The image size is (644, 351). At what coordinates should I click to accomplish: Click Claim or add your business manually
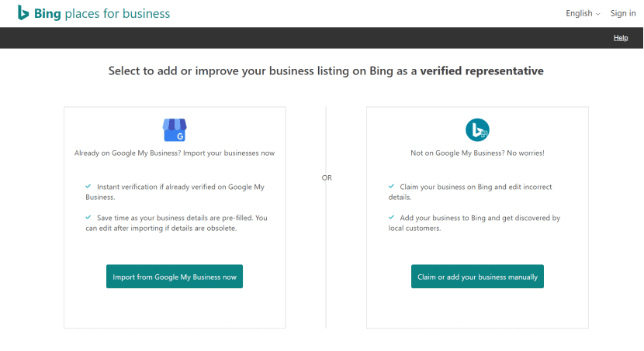(x=477, y=277)
